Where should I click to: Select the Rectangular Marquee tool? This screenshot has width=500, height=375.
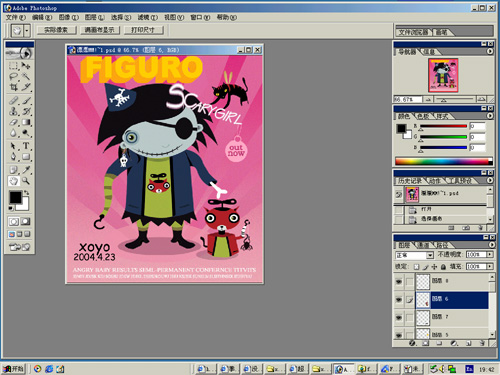[13, 66]
